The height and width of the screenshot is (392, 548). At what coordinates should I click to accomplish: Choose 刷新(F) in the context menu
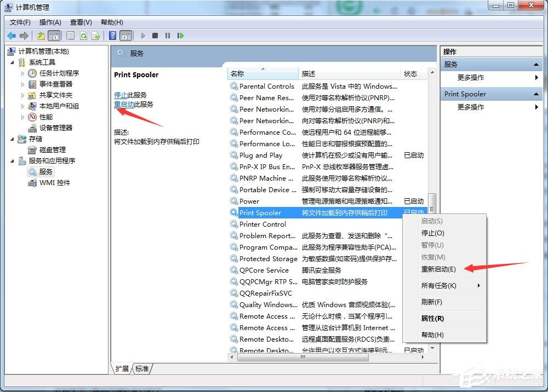tap(432, 302)
